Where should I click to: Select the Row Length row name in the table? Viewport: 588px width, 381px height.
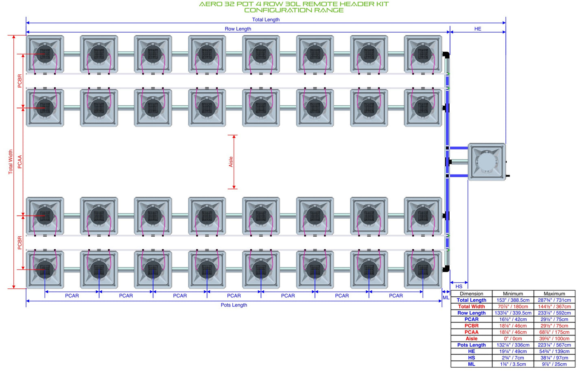[x=472, y=313]
